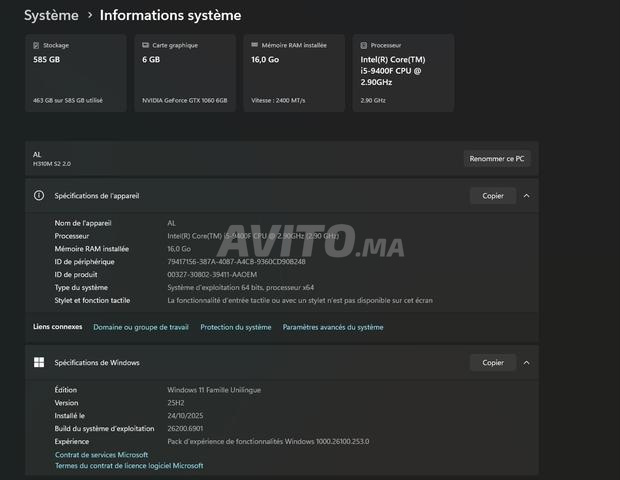620x480 pixels.
Task: Click the Windows logo beside Spécifications de Windows
Action: (x=39, y=362)
